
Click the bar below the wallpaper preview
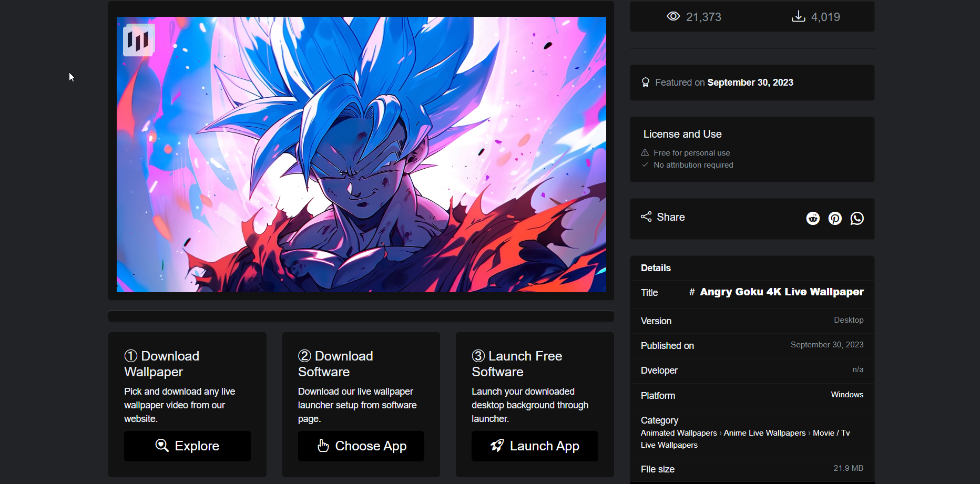coord(361,316)
